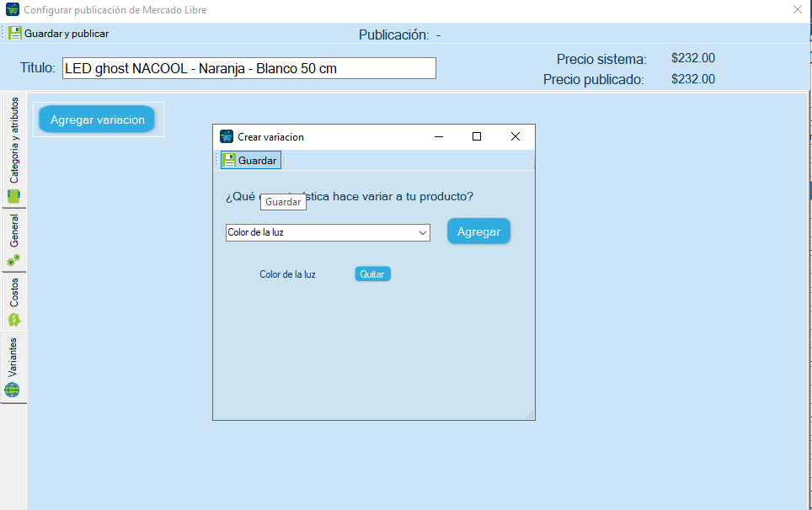
Task: Click the Guardar y publicar floppy disk icon
Action: pyautogui.click(x=15, y=34)
